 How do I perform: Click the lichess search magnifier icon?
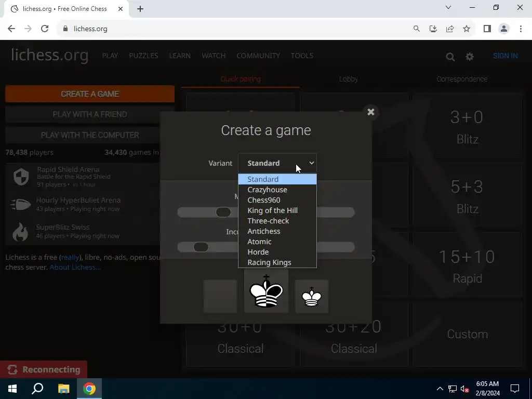point(450,57)
